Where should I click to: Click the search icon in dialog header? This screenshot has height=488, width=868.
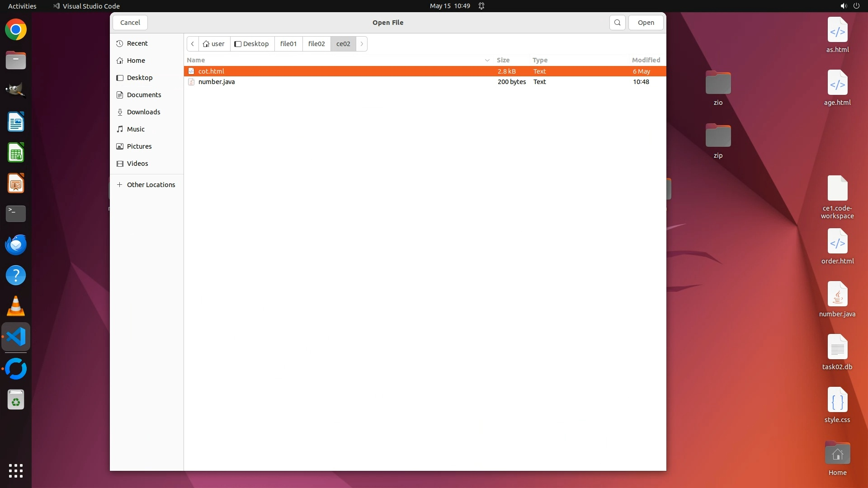(617, 23)
